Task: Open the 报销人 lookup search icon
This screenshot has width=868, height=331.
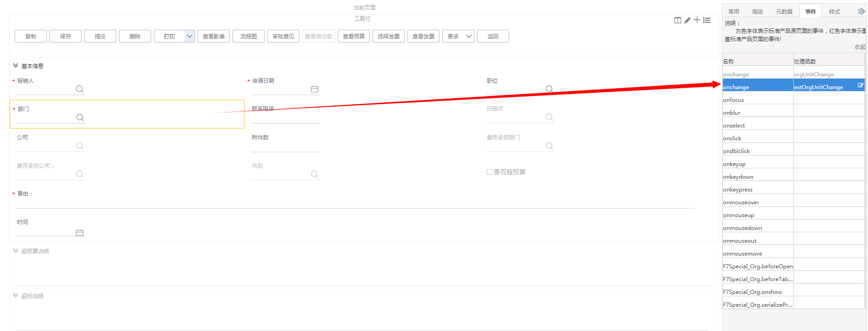Action: click(x=80, y=89)
